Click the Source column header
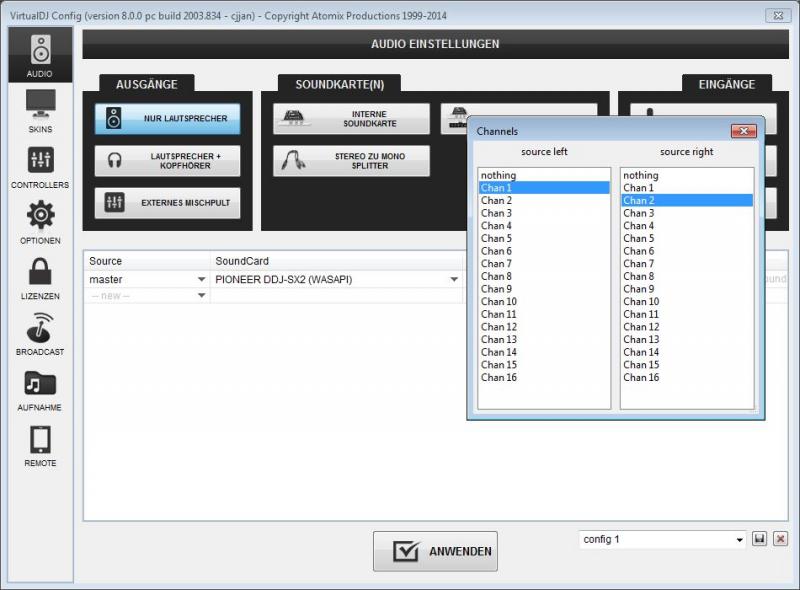800x590 pixels. [x=147, y=261]
